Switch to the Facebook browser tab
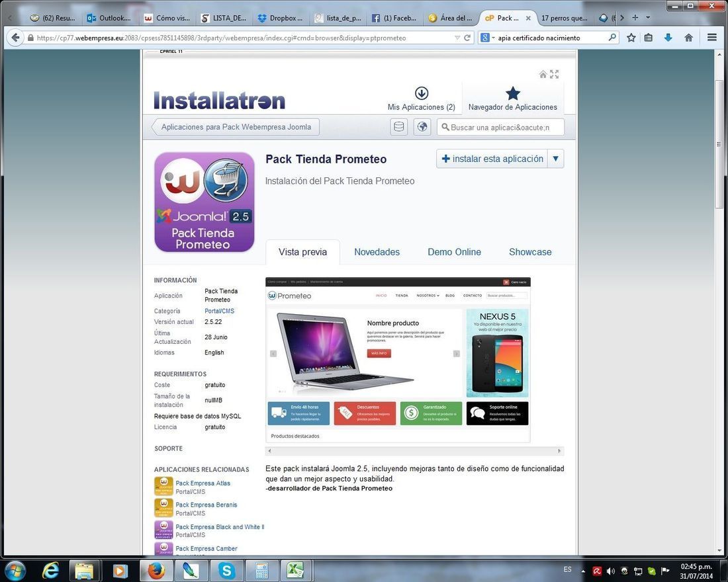Image resolution: width=728 pixels, height=582 pixels. point(394,18)
